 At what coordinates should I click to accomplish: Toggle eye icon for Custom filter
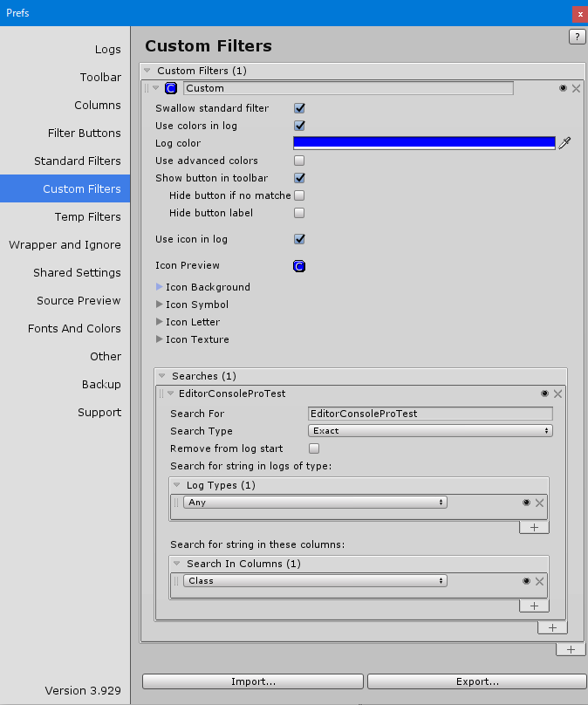tap(563, 88)
